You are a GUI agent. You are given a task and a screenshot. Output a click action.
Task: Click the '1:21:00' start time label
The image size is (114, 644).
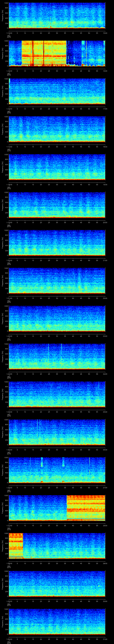pyautogui.click(x=9, y=298)
